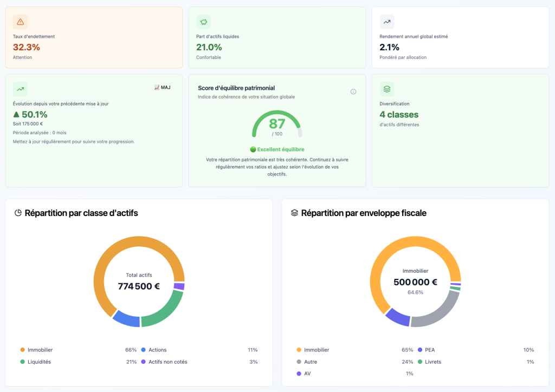Click the Autre legend entry
This screenshot has width=555, height=392.
(x=310, y=362)
